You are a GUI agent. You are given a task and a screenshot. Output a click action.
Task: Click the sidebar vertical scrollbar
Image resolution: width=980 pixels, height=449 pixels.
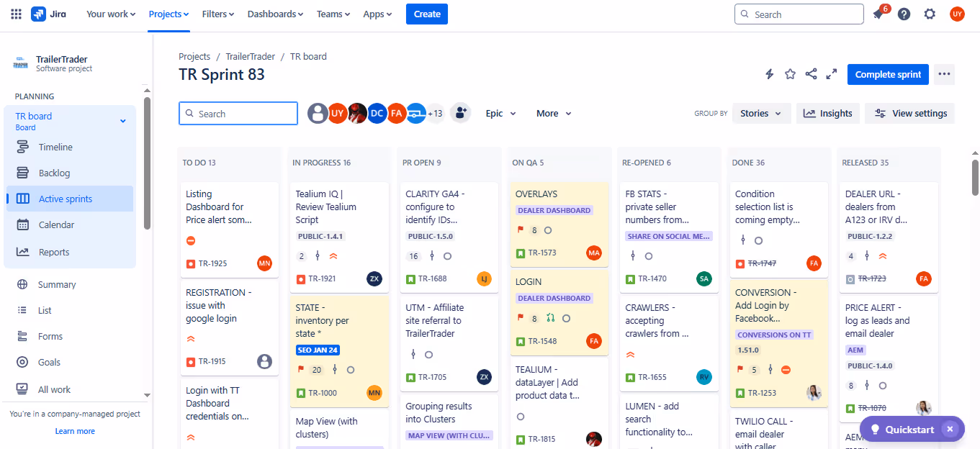(x=147, y=164)
